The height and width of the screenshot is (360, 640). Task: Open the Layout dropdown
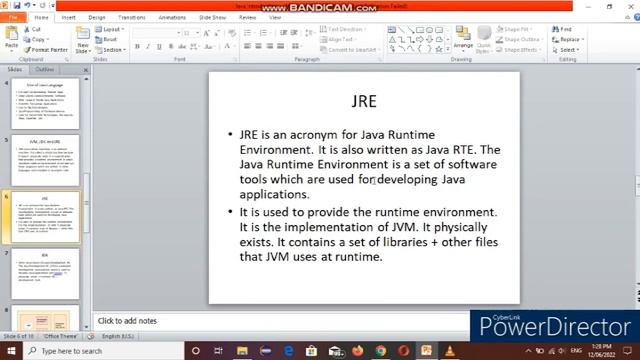coord(109,29)
